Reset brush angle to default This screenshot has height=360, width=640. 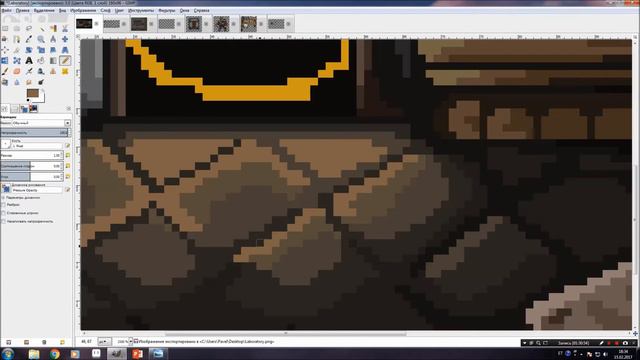pos(68,176)
